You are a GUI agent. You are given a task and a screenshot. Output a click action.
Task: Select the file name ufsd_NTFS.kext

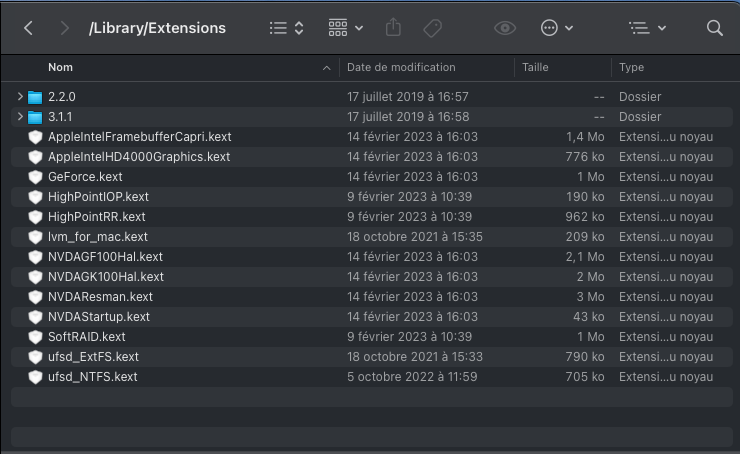pyautogui.click(x=92, y=377)
